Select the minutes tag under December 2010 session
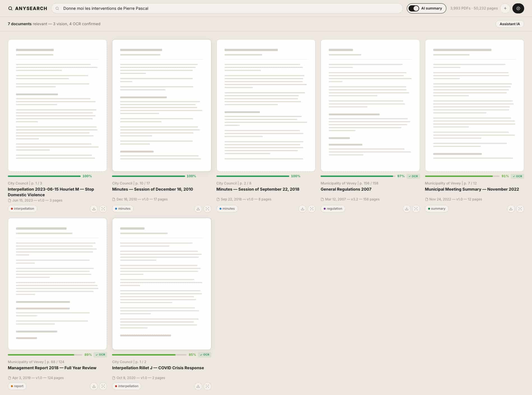The image size is (532, 395). tap(123, 209)
